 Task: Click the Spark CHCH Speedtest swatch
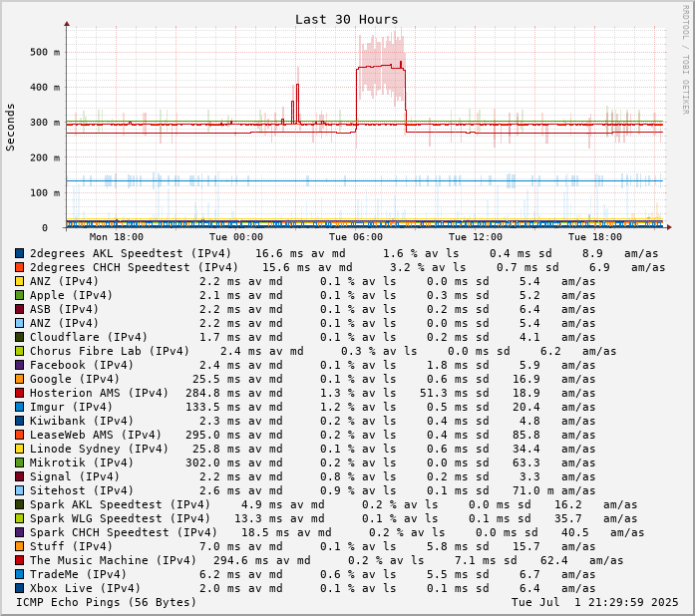pos(20,532)
